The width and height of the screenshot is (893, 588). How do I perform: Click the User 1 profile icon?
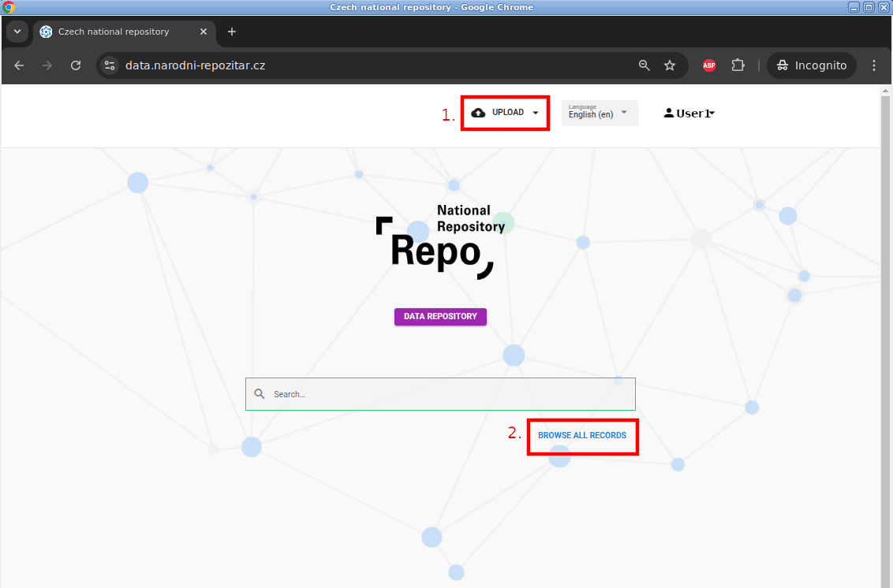[x=669, y=114]
